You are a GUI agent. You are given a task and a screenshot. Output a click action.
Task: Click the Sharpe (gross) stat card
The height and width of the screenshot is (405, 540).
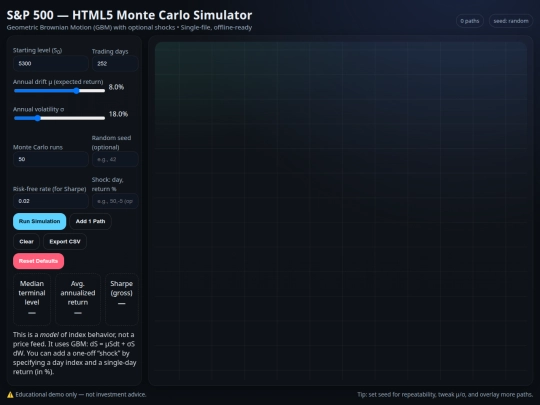pos(122,299)
